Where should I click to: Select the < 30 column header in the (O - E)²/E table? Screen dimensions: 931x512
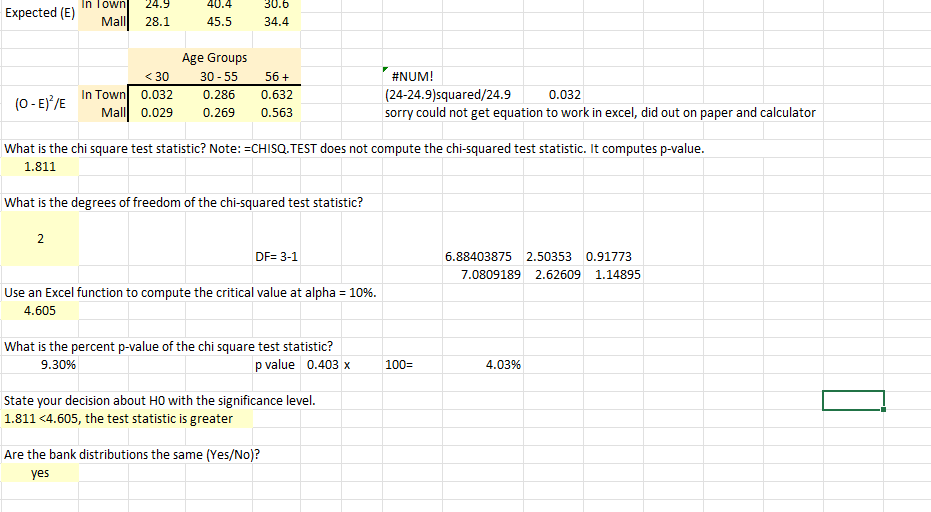pos(157,77)
